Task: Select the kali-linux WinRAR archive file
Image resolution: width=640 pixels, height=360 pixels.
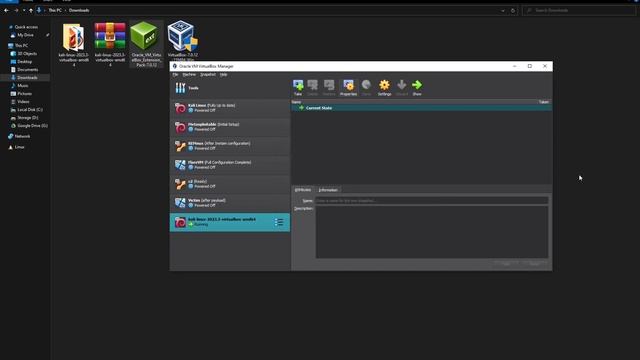Action: tap(110, 44)
